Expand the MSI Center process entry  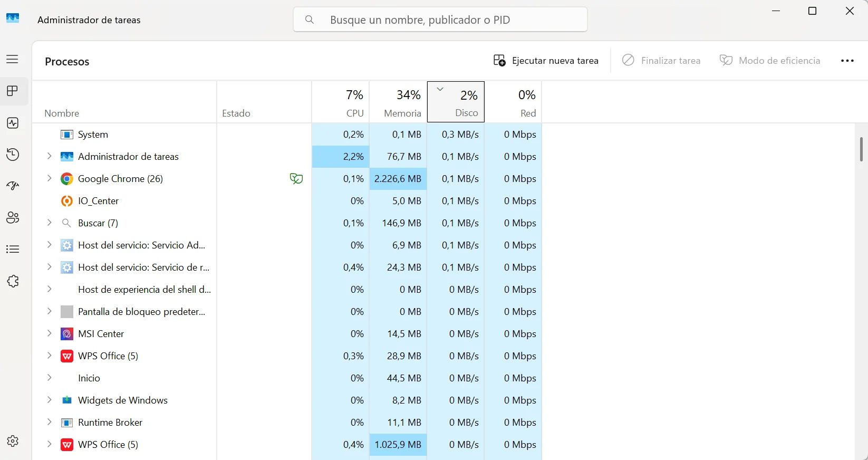49,333
